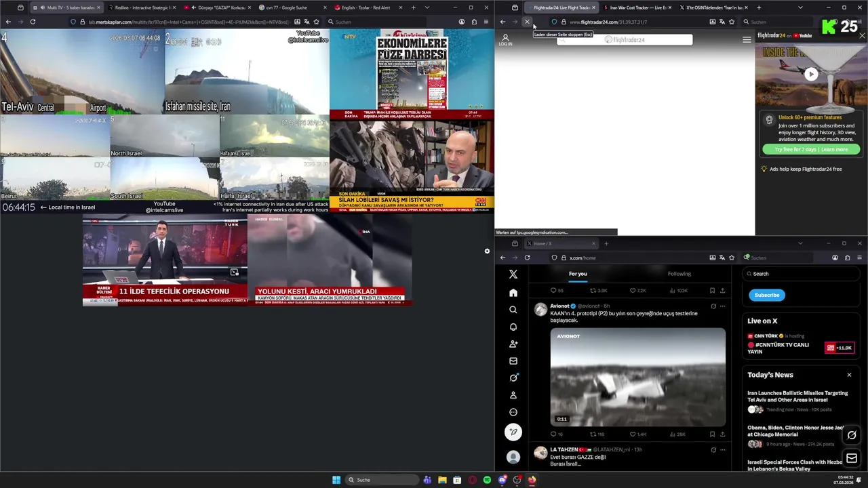The image size is (868, 488).
Task: Reload the Multi TV page
Action: tap(33, 22)
